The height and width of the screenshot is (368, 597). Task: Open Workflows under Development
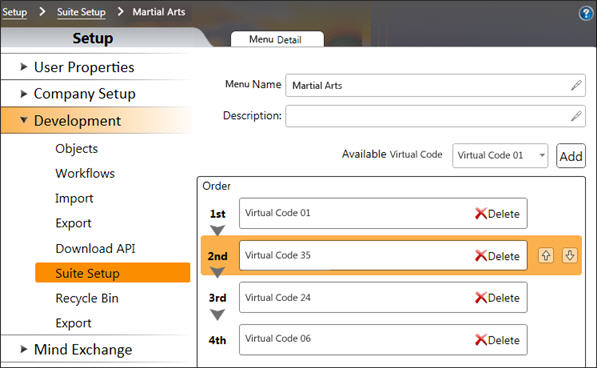[x=85, y=174]
